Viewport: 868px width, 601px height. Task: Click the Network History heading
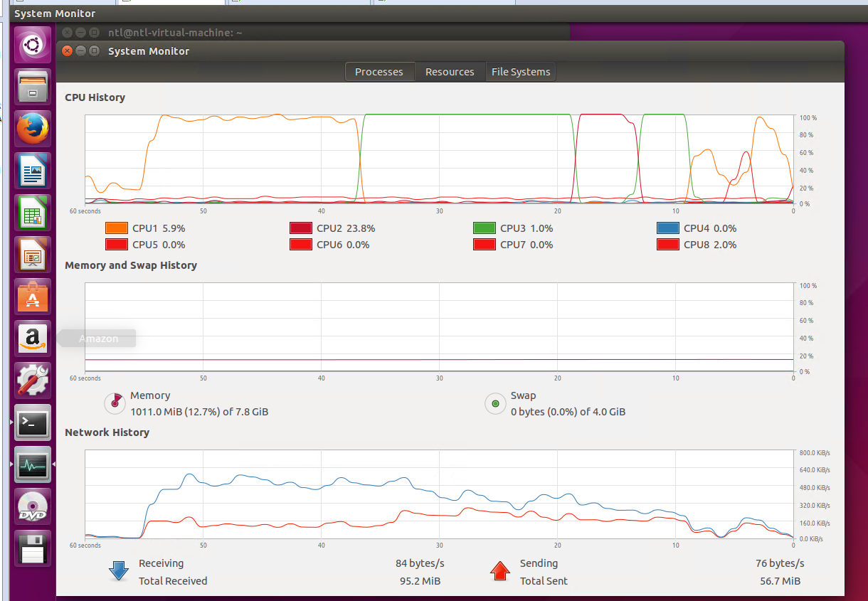click(107, 432)
